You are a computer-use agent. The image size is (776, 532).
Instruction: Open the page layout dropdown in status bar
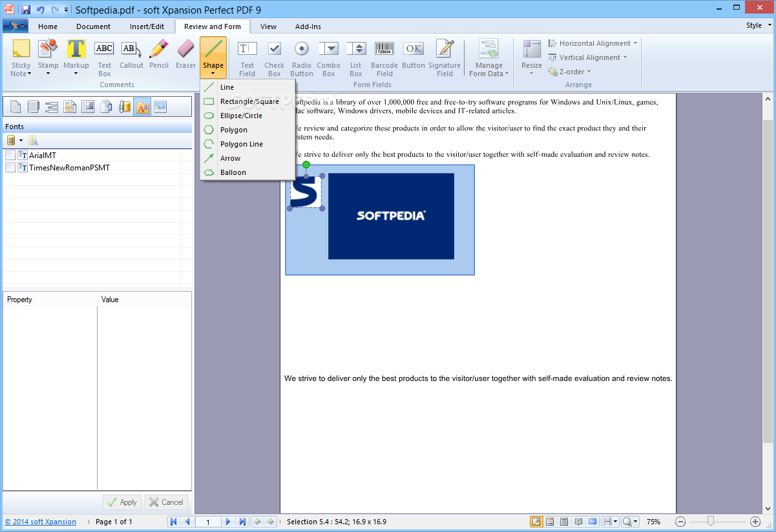(610, 522)
